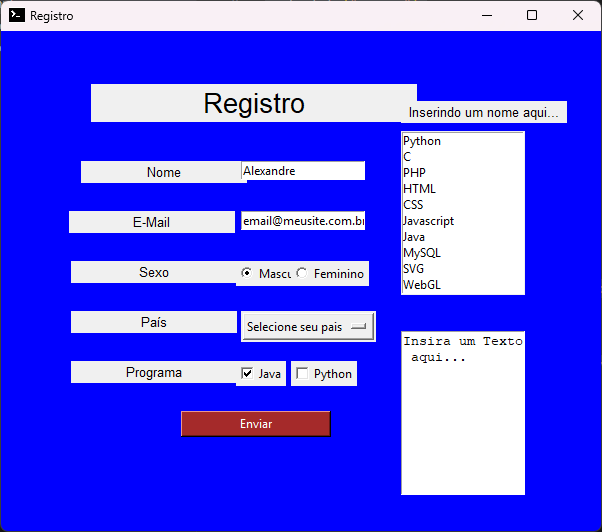This screenshot has height=532, width=602.
Task: Click the 'Inserindo um nome aqui...' label
Action: pos(484,112)
